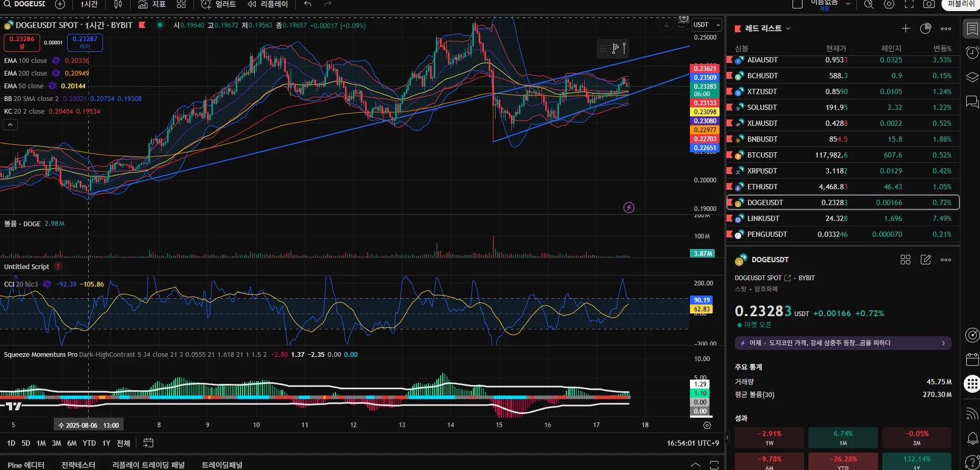Enter fullscreen mode
Image resolution: width=980 pixels, height=470 pixels.
909,4
